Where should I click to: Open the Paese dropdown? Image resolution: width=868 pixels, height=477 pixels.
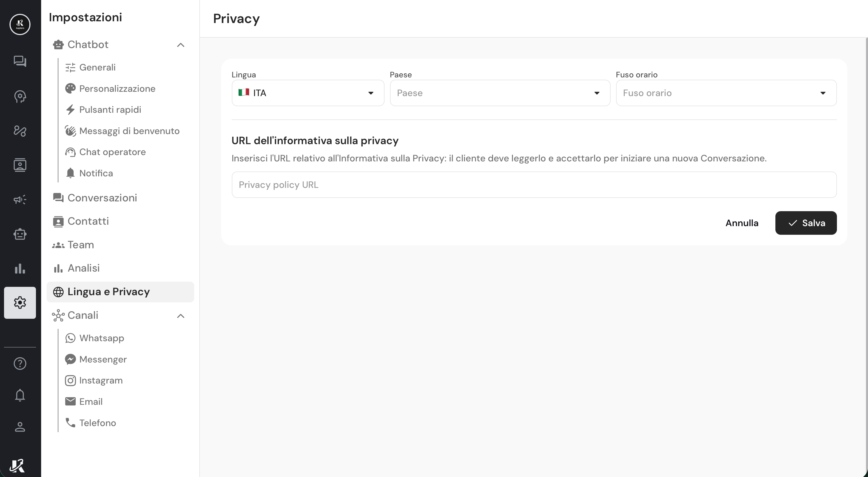click(500, 93)
